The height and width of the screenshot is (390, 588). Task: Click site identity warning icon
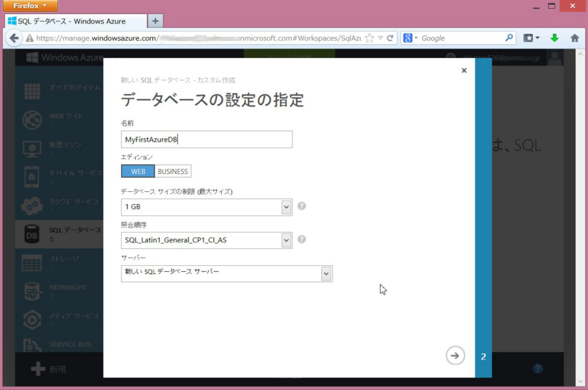click(29, 38)
